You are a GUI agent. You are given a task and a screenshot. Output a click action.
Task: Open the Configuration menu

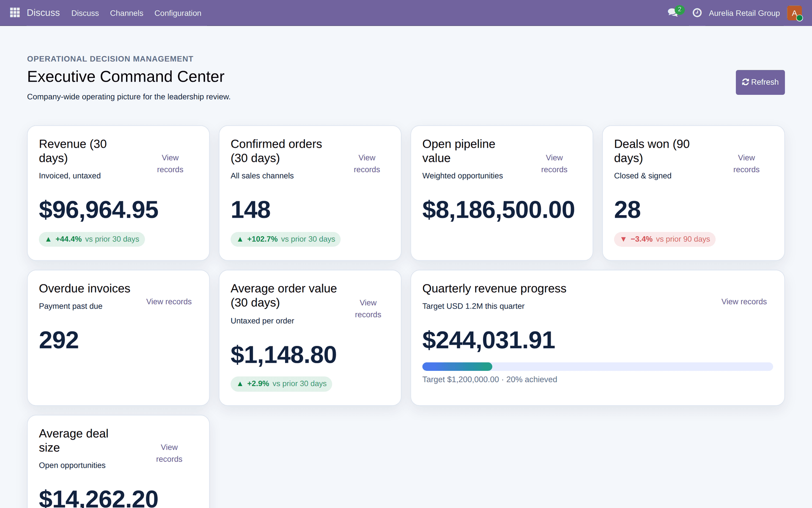coord(178,13)
